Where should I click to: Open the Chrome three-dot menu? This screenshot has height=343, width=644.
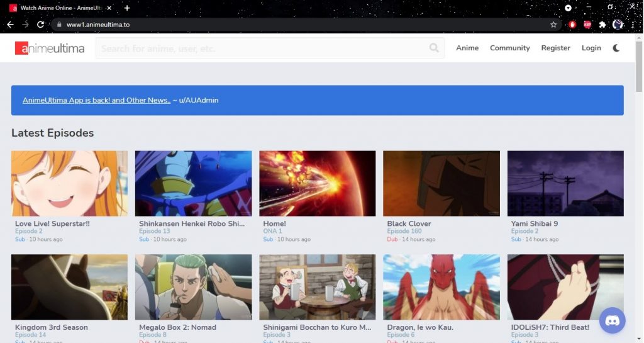(x=633, y=25)
